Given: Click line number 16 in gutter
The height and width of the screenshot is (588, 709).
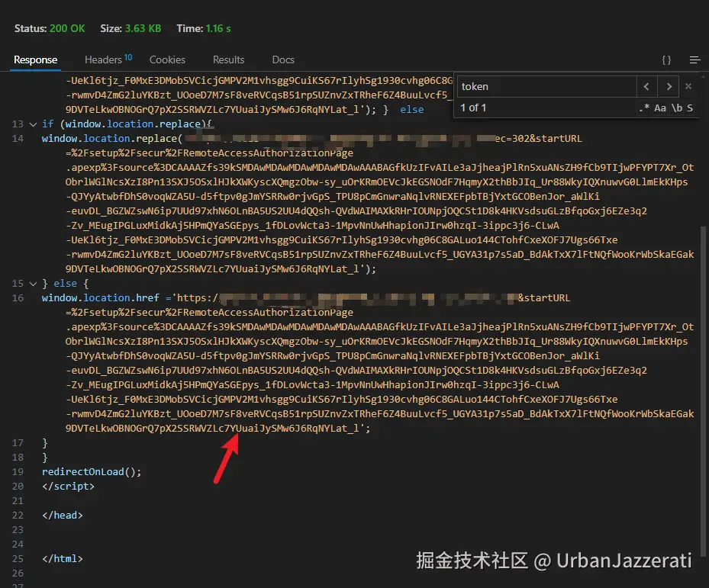Looking at the screenshot, I should [x=18, y=298].
